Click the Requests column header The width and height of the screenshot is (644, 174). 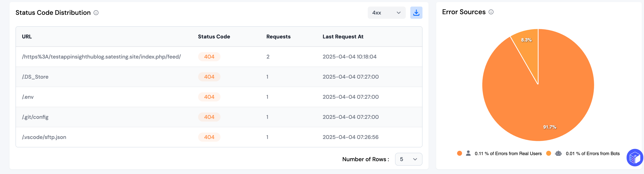pos(278,37)
